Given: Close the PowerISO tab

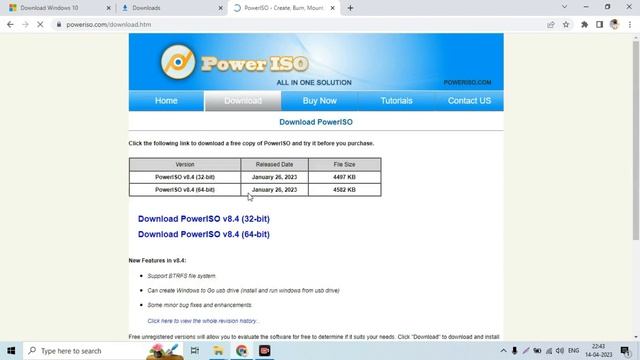Looking at the screenshot, I should tap(332, 8).
